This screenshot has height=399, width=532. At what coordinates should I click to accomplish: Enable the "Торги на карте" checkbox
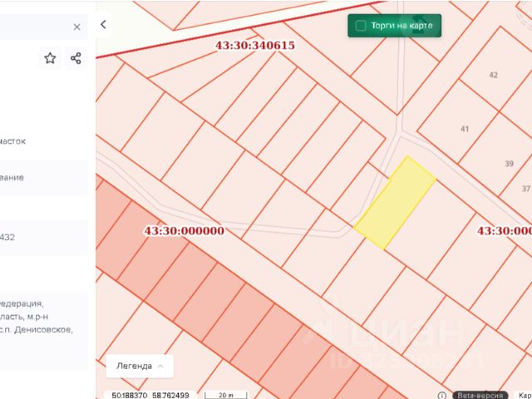click(x=361, y=26)
